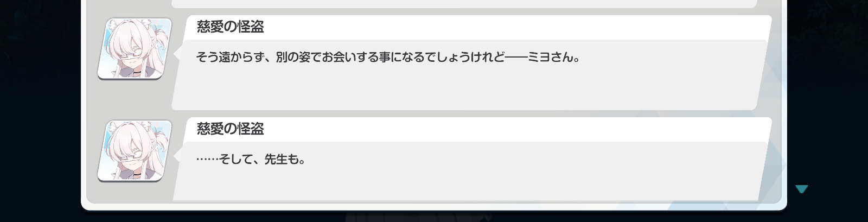The height and width of the screenshot is (222, 868).
Task: Click the grey gap between the two messages
Action: [x=467, y=114]
